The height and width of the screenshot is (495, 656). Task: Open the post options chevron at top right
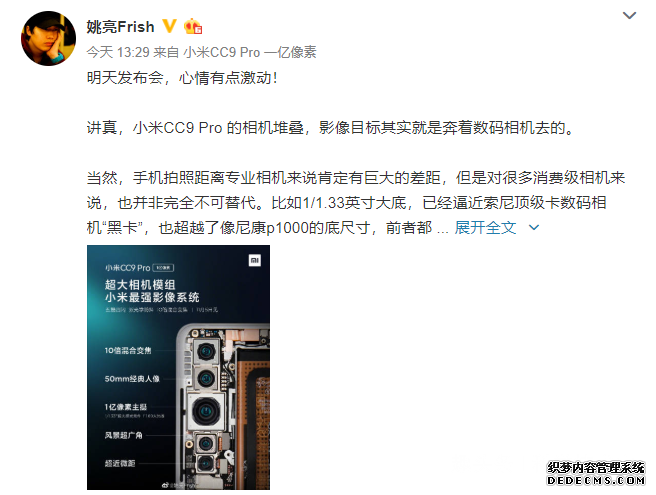(629, 16)
